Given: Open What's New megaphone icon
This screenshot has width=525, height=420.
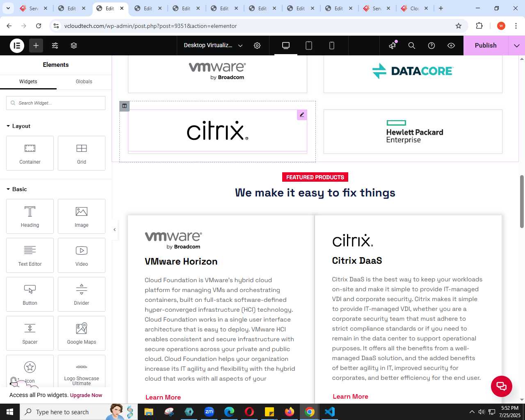Looking at the screenshot, I should 393,46.
